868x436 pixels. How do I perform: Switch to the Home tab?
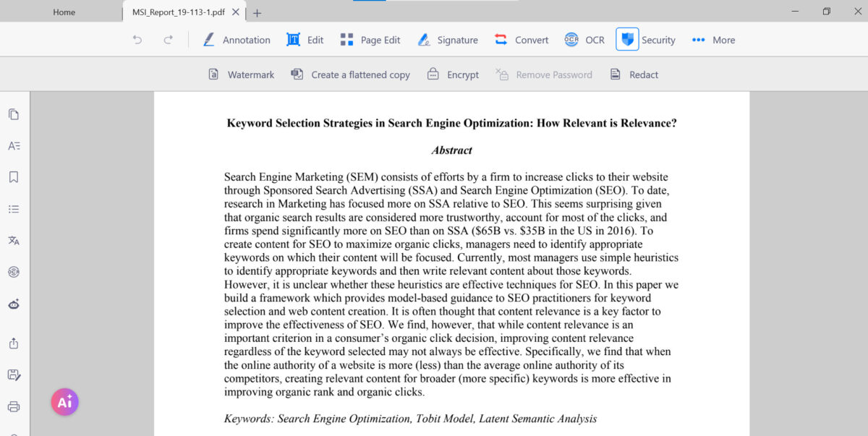[x=64, y=12]
